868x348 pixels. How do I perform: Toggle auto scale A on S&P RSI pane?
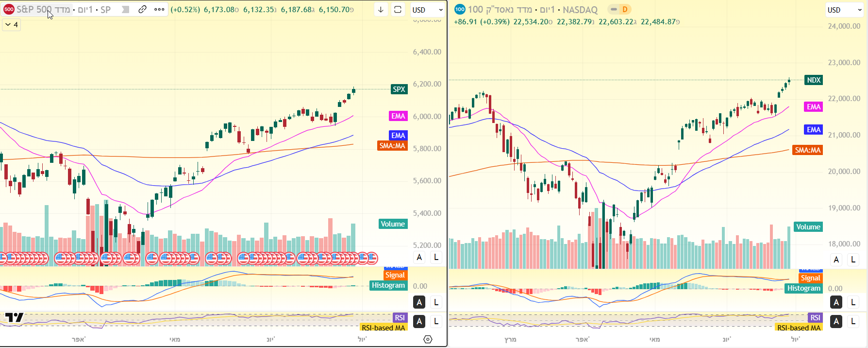pos(419,321)
